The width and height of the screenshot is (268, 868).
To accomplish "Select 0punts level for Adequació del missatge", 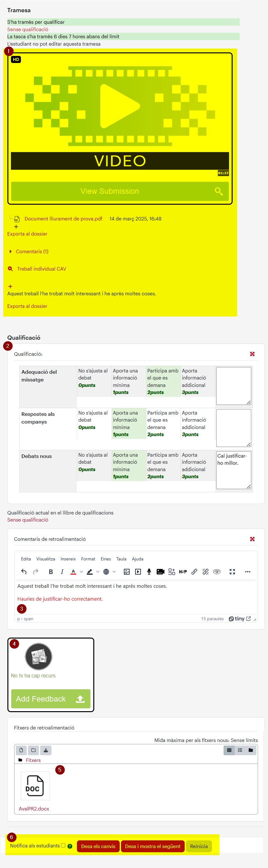I will pyautogui.click(x=94, y=381).
